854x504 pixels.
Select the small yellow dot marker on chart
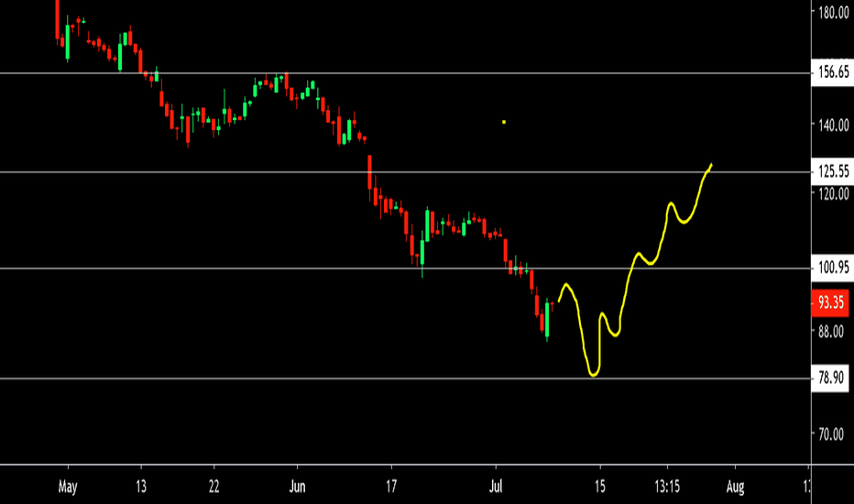504,122
